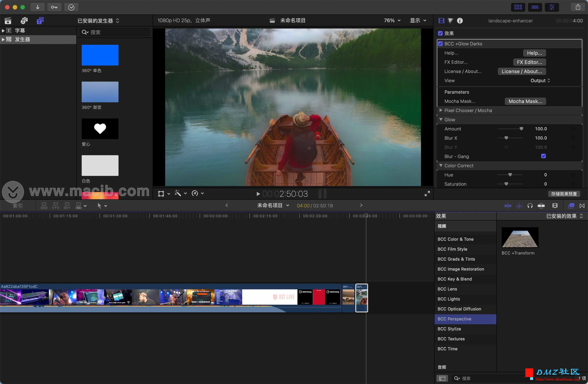Open the keyword editor key icon
The width and height of the screenshot is (588, 384).
[x=54, y=7]
